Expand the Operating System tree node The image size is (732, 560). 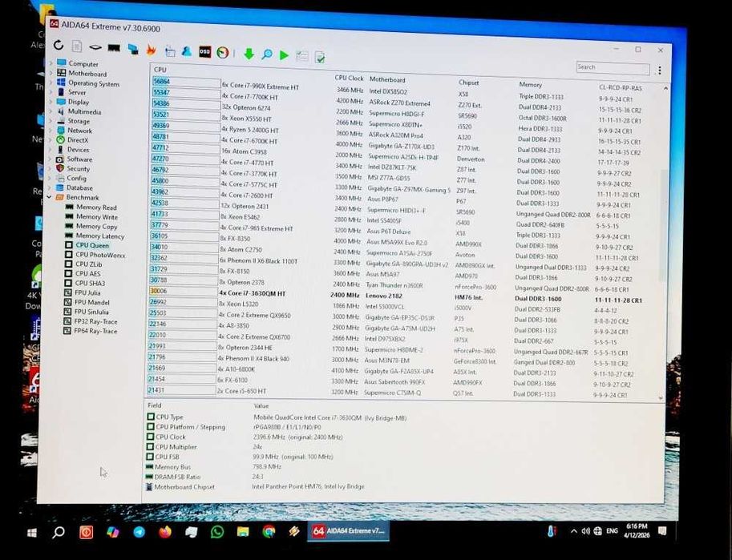click(x=51, y=83)
